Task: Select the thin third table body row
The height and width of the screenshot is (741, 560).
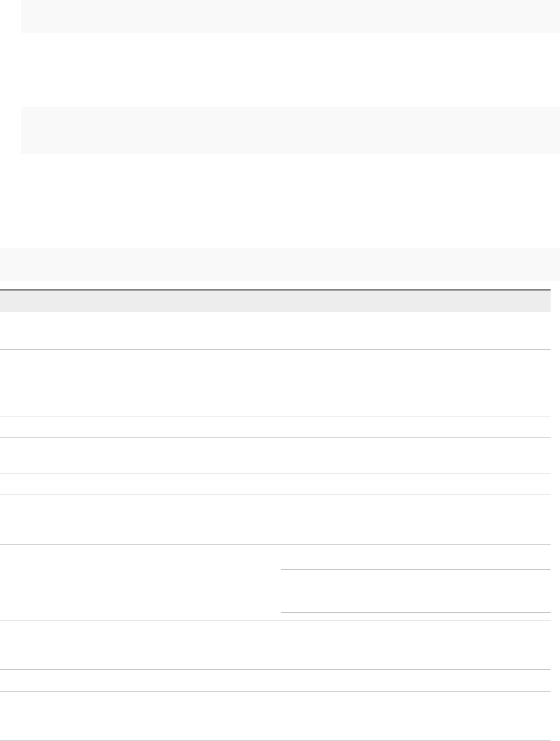Action: [275, 426]
